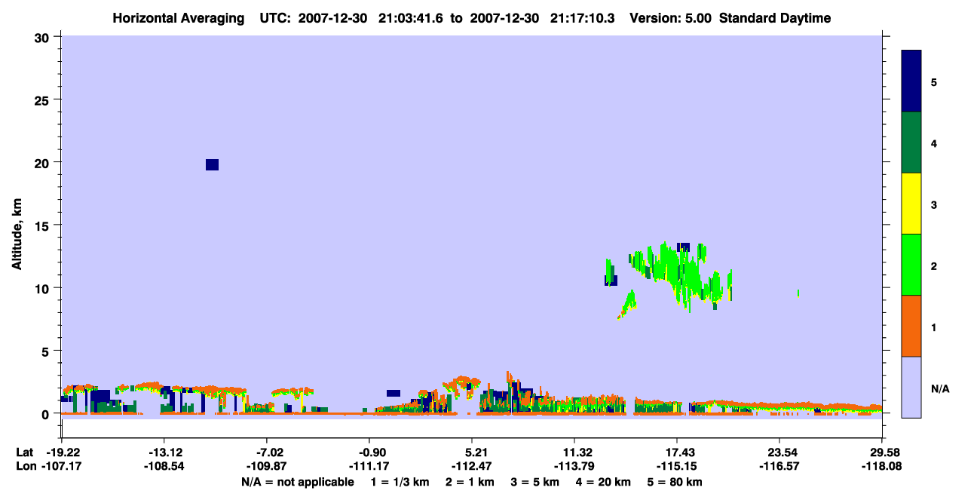Click longitude value -116.57
Screen dimensions: 980x503
pyautogui.click(x=779, y=467)
